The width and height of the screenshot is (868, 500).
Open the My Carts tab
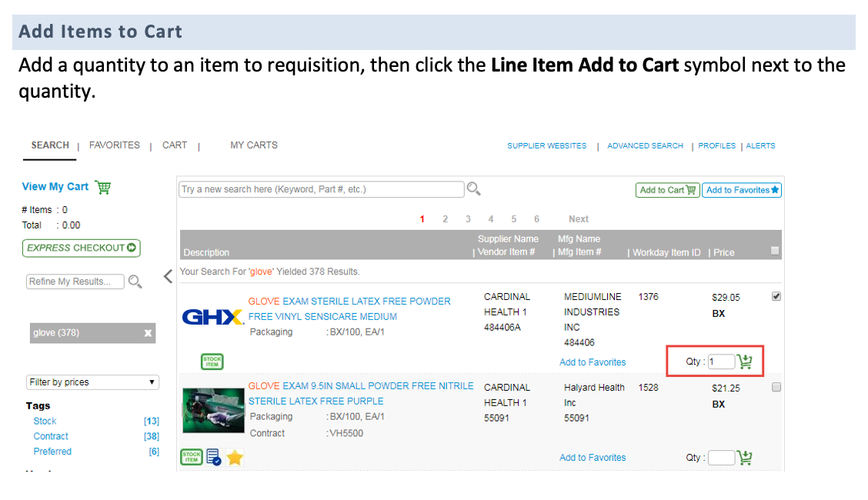(x=254, y=145)
